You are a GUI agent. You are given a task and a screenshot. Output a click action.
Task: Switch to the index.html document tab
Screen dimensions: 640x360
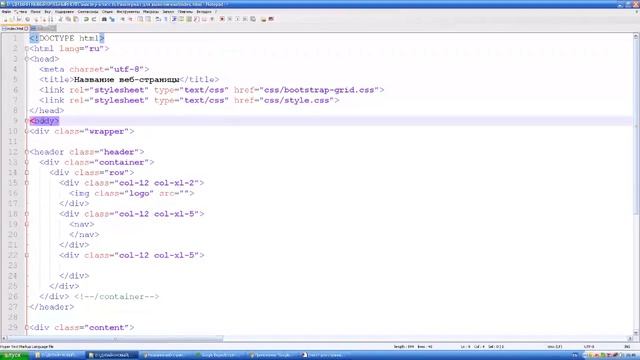coord(15,29)
